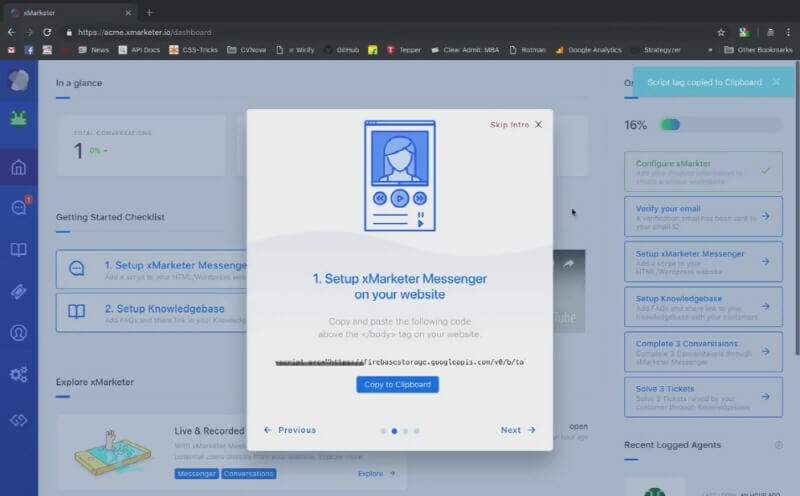Click the Conversations tag
The image size is (800, 496).
248,474
